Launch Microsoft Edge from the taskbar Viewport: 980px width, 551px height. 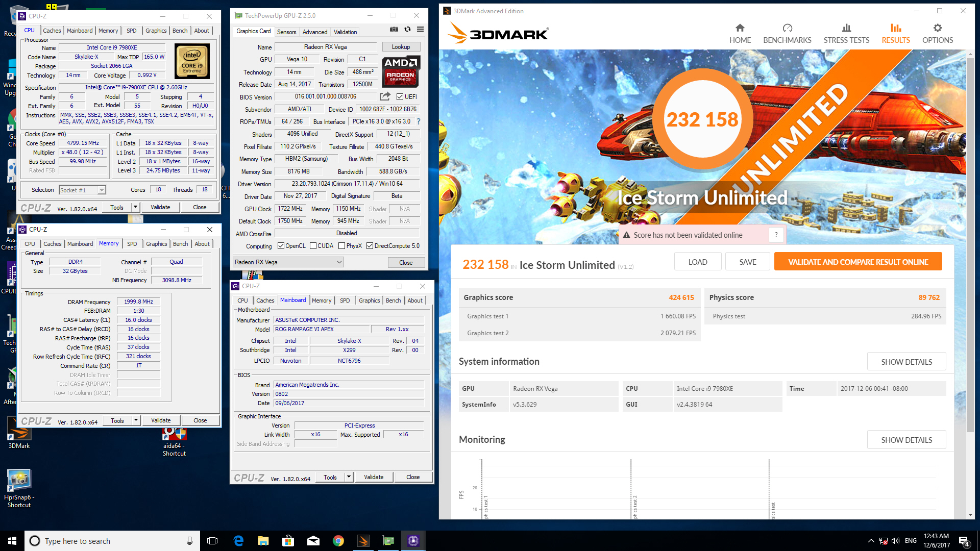click(x=238, y=541)
